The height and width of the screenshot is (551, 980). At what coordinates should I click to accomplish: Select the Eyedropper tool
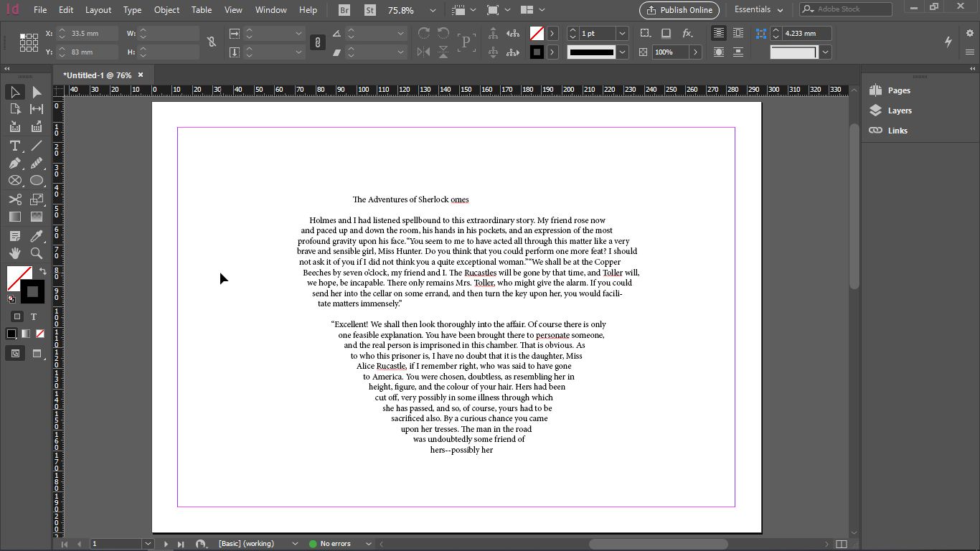tap(37, 236)
